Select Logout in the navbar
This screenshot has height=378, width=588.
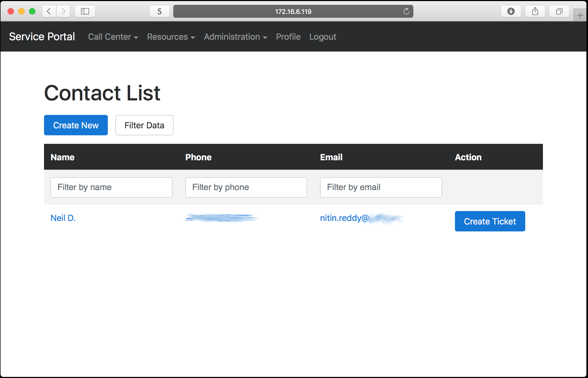point(322,37)
